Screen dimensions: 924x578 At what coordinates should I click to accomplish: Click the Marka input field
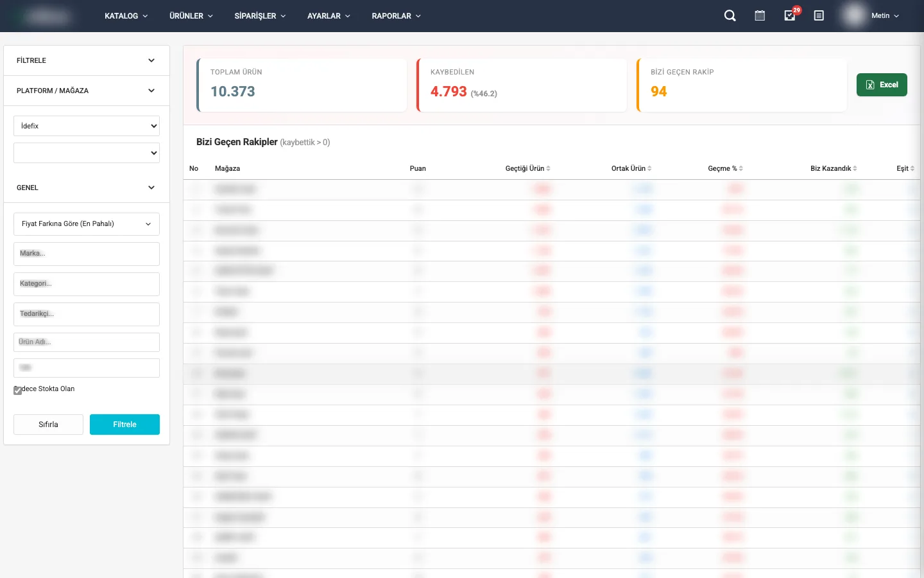click(87, 254)
